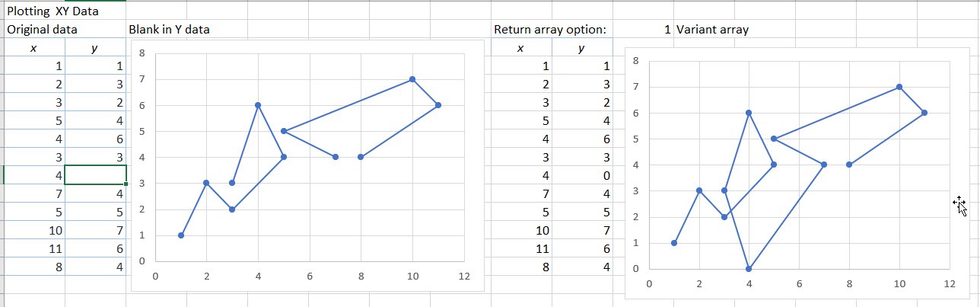Click the return array option value 1 cell
The width and height of the screenshot is (980, 307).
click(x=667, y=30)
